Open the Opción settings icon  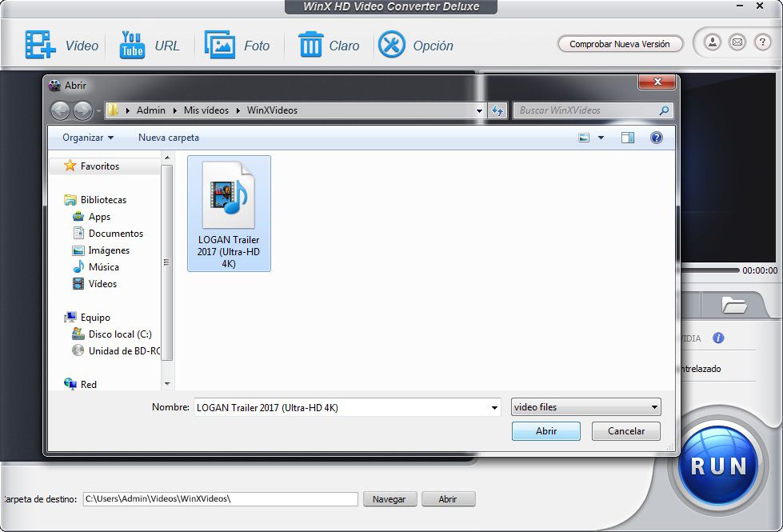392,45
